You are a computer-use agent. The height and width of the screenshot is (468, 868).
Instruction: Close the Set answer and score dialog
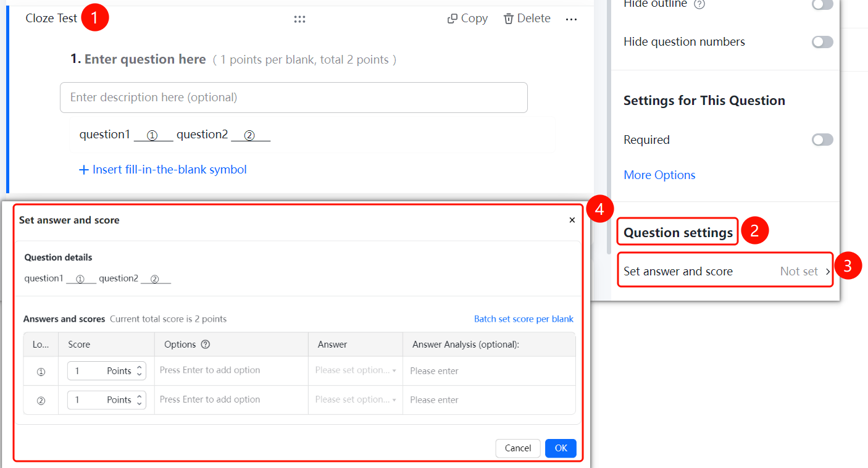[572, 220]
